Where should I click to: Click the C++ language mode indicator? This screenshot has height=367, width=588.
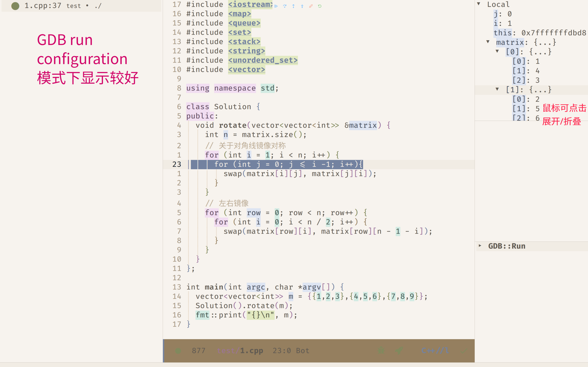[435, 350]
